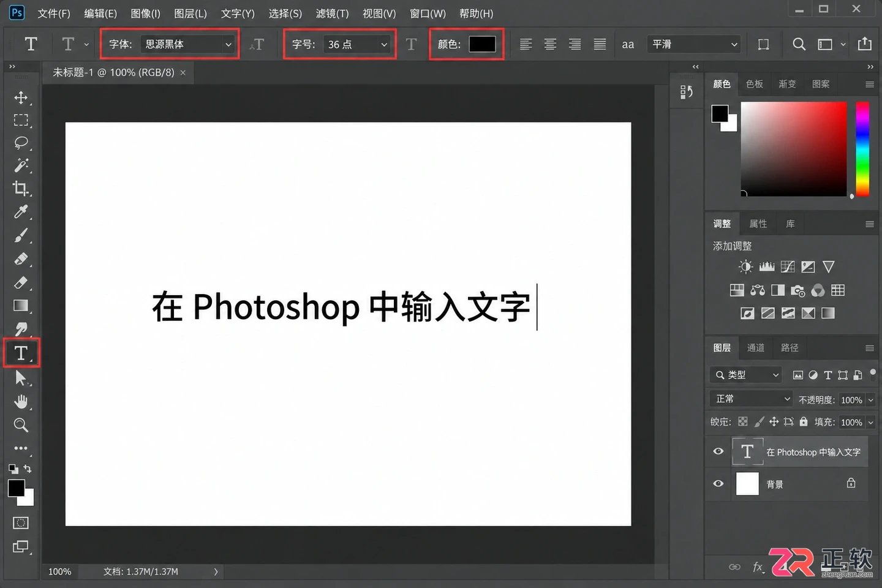Click the text color swatch in options bar

tap(482, 44)
